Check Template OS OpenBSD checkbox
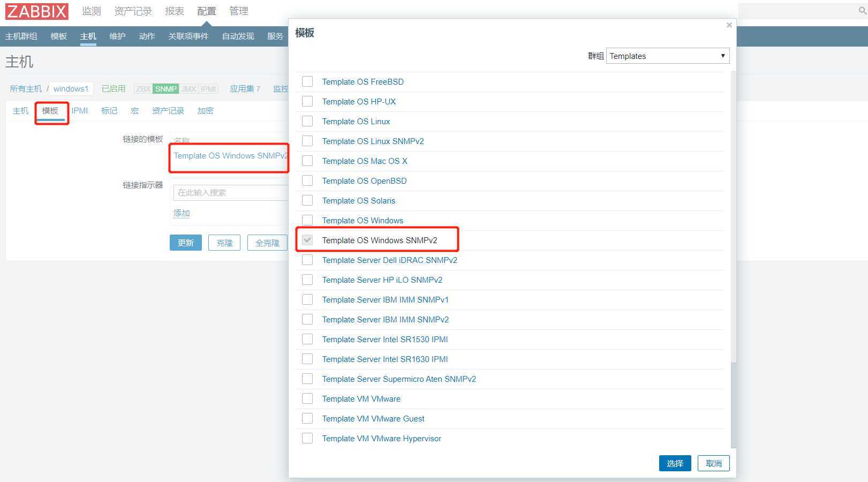The image size is (868, 482). click(307, 180)
